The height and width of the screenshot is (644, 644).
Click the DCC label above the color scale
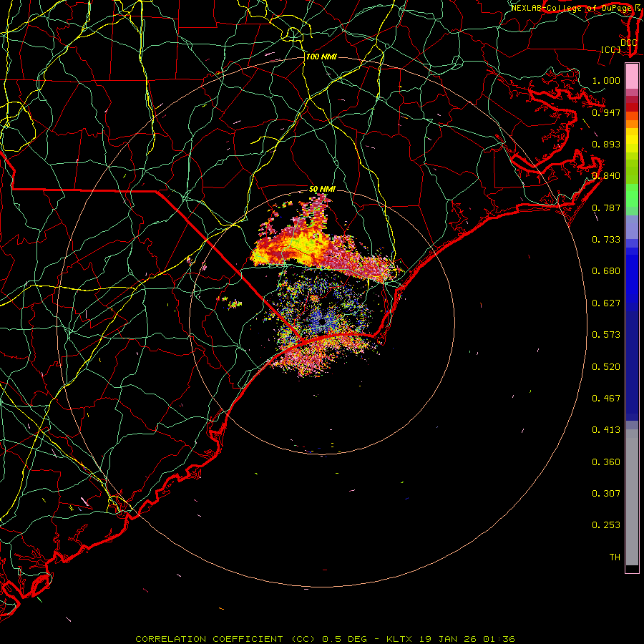click(628, 42)
